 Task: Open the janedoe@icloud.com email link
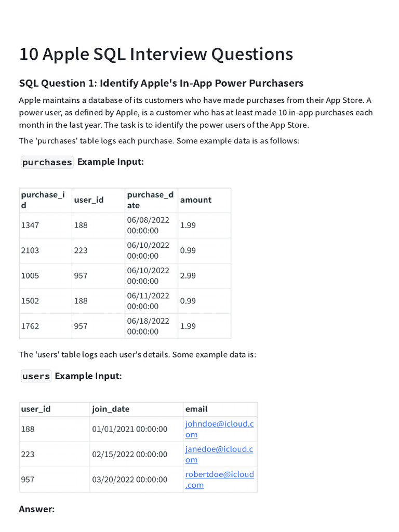pos(219,449)
